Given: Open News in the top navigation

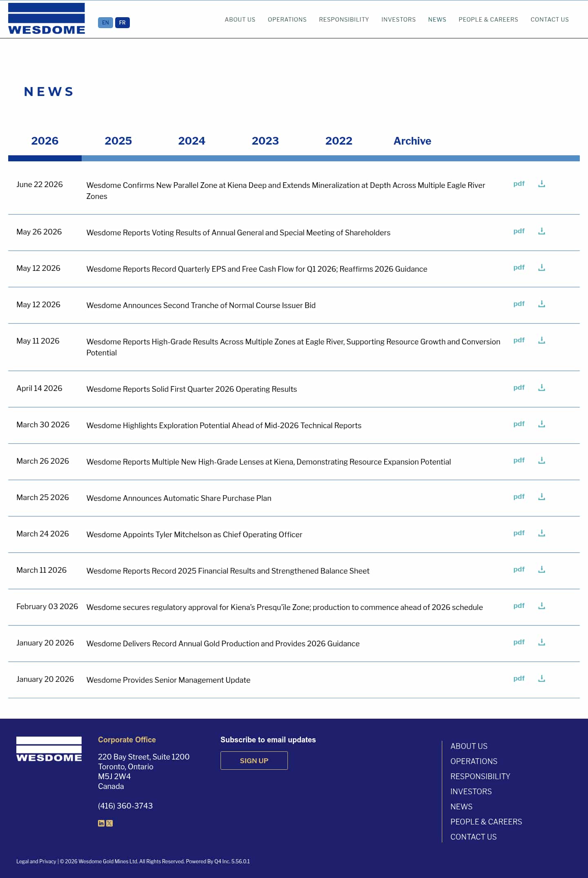Looking at the screenshot, I should point(437,20).
